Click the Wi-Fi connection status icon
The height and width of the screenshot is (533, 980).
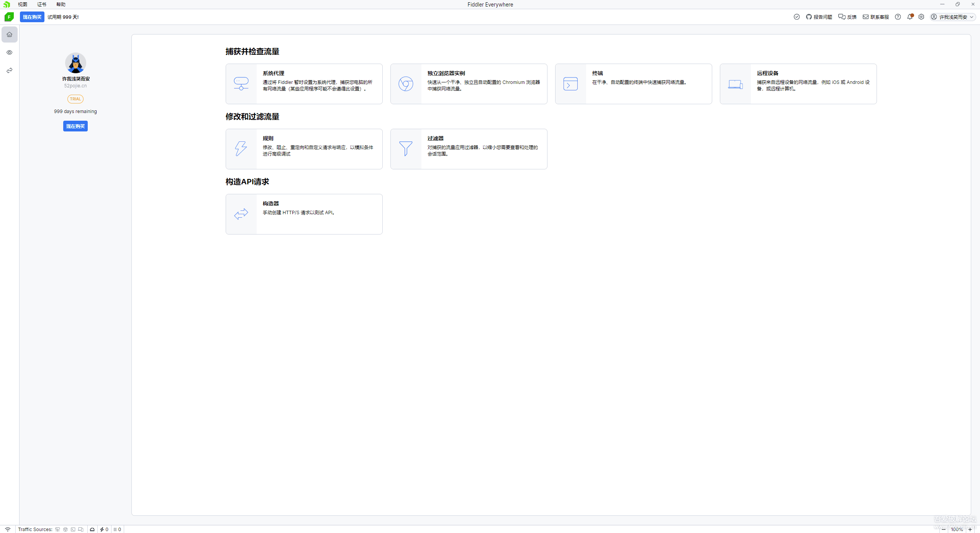point(8,529)
